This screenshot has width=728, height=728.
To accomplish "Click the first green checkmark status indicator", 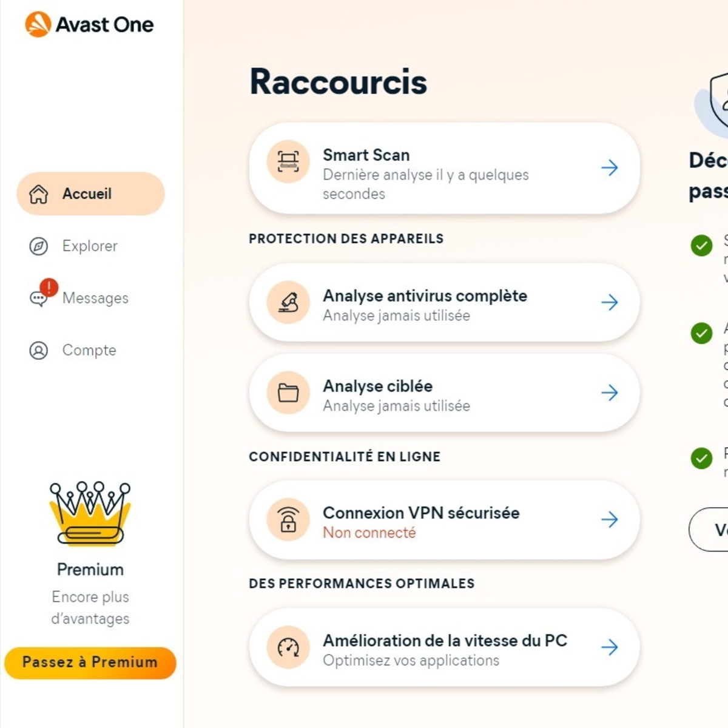I will [702, 245].
